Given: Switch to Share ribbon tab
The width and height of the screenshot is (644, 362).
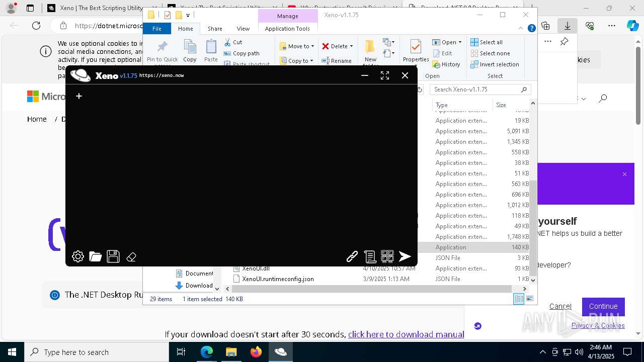Looking at the screenshot, I should tap(215, 29).
